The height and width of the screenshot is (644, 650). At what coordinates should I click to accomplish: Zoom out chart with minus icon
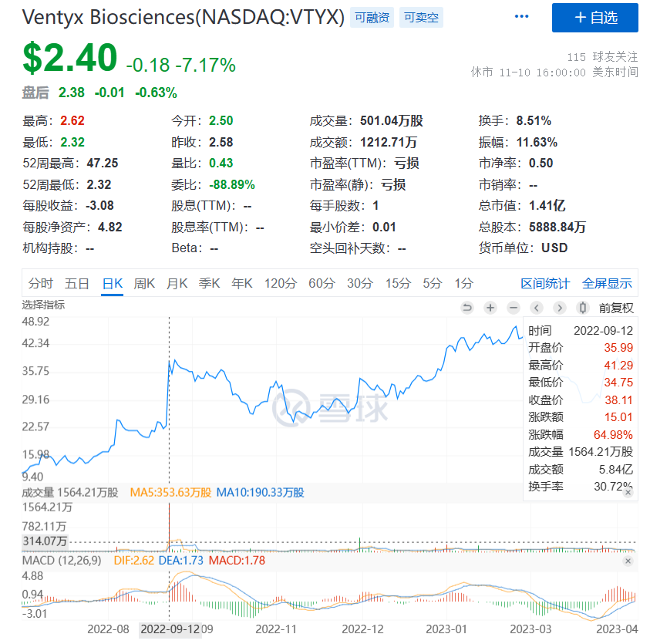point(514,308)
